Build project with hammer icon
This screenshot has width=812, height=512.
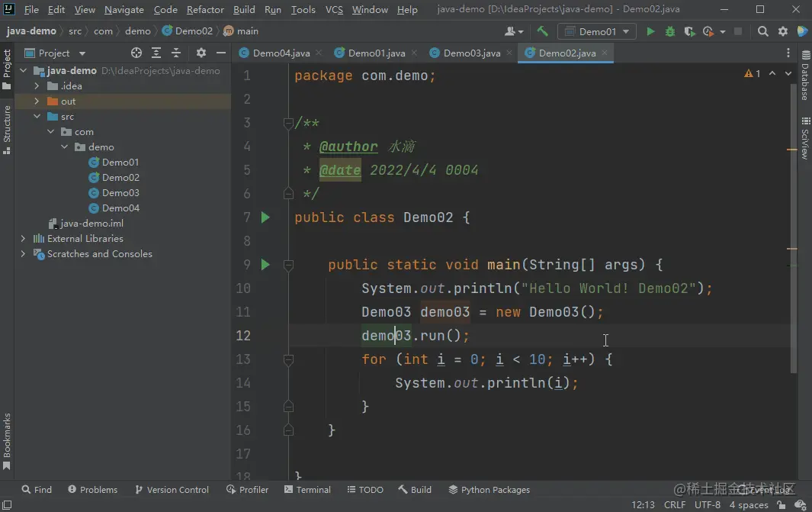point(542,31)
